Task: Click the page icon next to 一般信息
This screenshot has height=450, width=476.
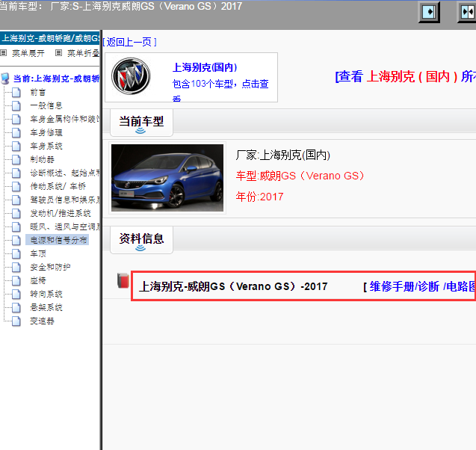Action: coord(16,105)
